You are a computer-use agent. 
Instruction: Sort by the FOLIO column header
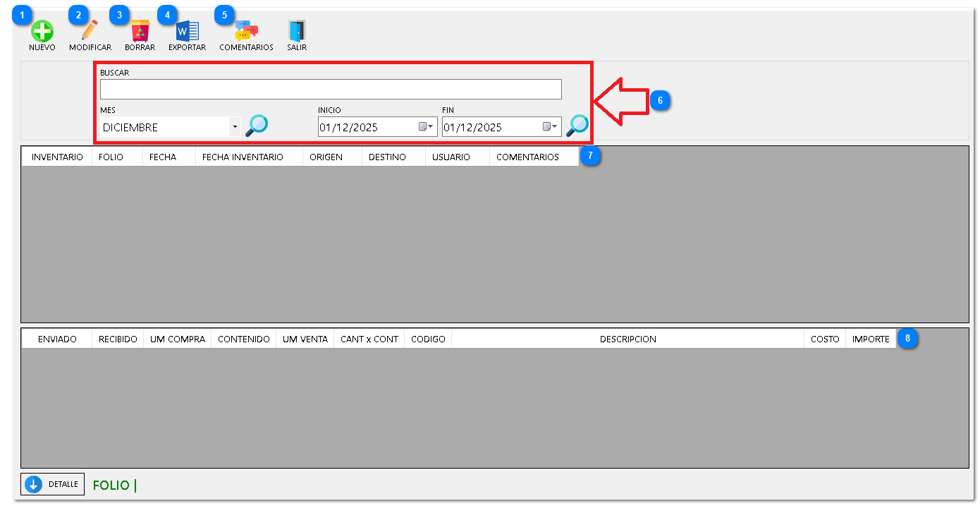pyautogui.click(x=111, y=157)
